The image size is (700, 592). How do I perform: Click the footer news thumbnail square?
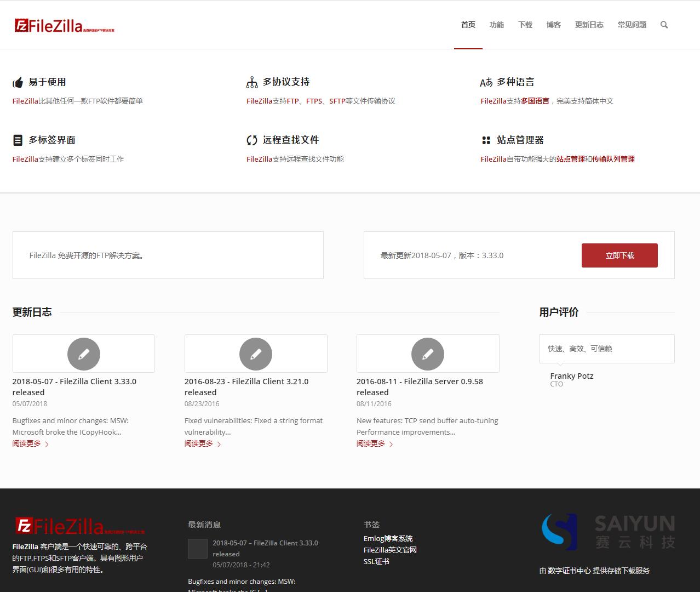pyautogui.click(x=198, y=549)
